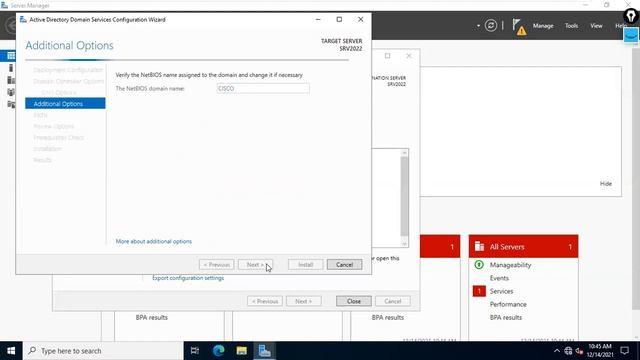Open the dropdown arrow beside refresh icon
This screenshot has height=360, width=640.
pyautogui.click(x=478, y=26)
